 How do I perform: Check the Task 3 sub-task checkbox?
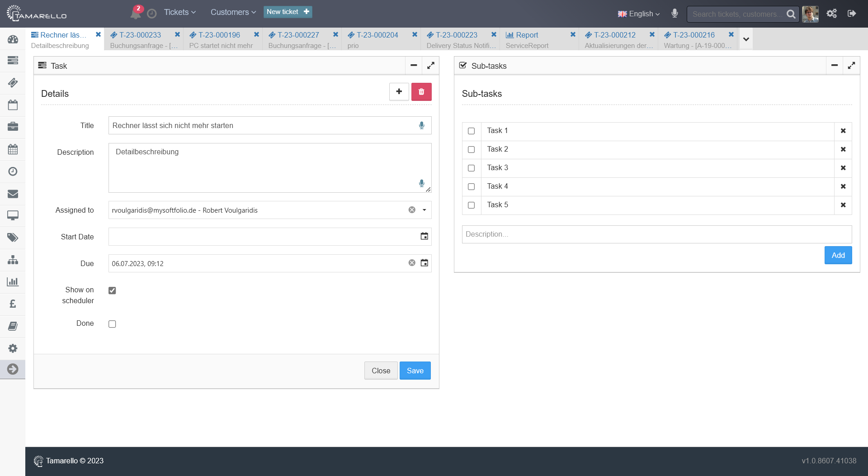pyautogui.click(x=471, y=168)
